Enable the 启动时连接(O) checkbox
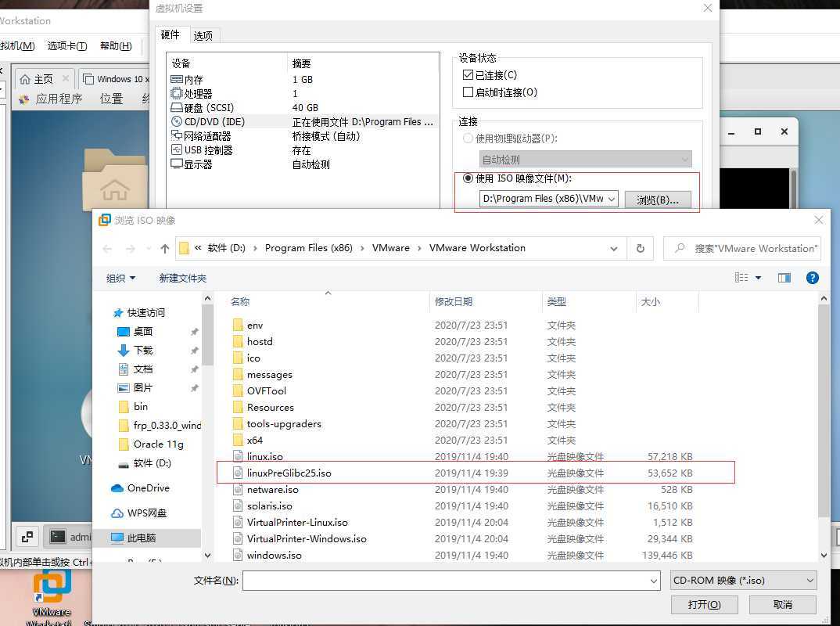840x626 pixels. point(468,92)
